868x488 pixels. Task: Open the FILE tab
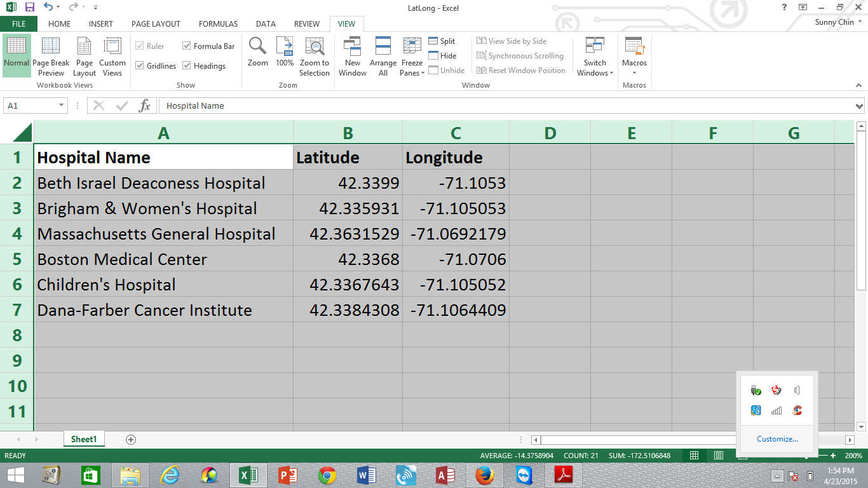(18, 24)
